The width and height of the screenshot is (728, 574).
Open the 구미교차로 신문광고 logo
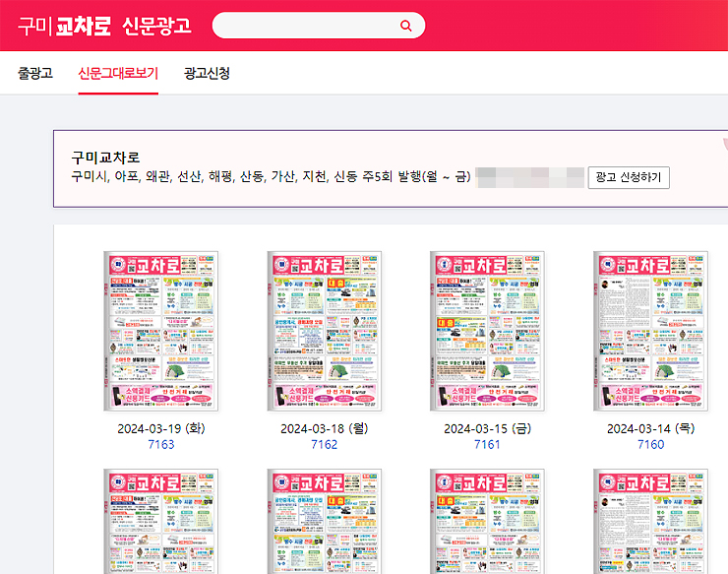click(x=104, y=26)
